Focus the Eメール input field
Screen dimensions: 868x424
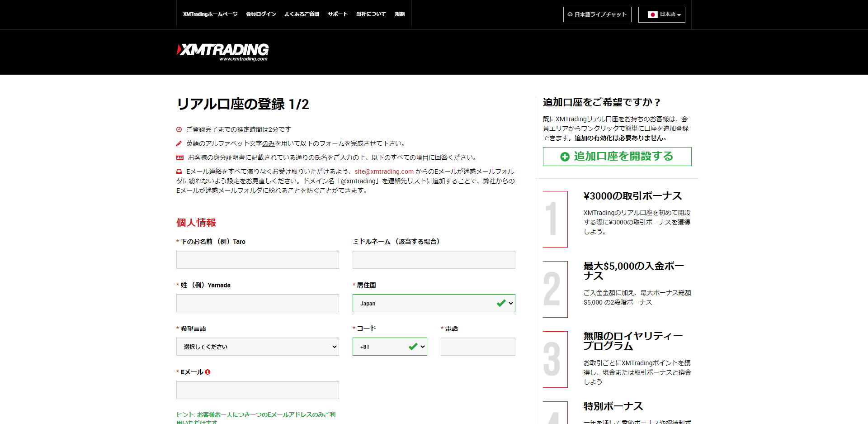(x=258, y=390)
